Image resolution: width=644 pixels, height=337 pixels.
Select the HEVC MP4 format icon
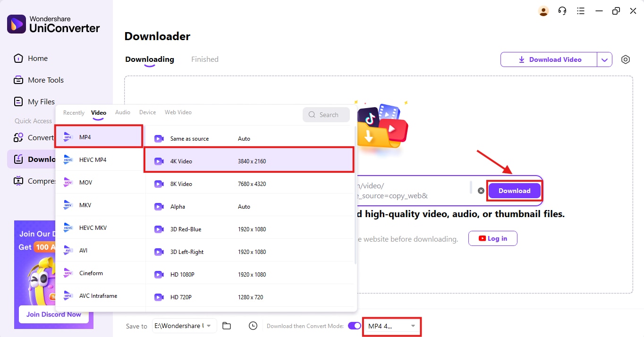coord(68,160)
